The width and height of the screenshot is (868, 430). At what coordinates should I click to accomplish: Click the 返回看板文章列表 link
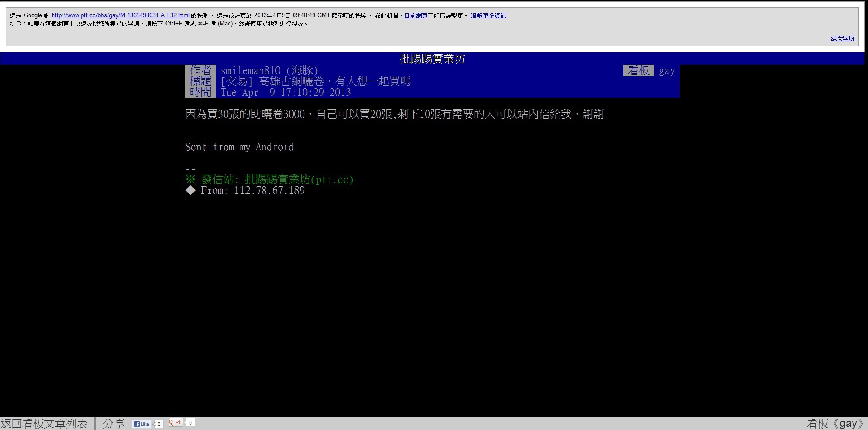tap(44, 424)
